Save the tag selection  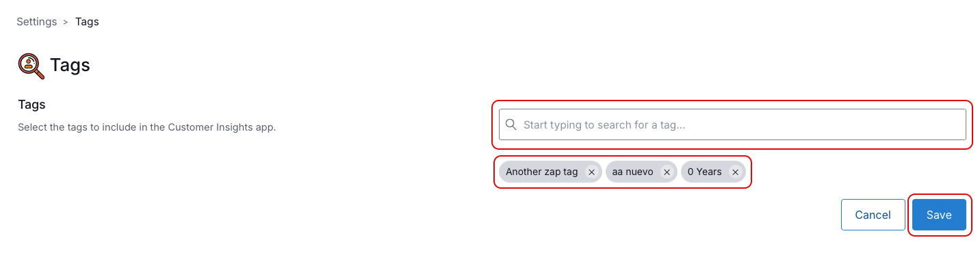pyautogui.click(x=939, y=215)
